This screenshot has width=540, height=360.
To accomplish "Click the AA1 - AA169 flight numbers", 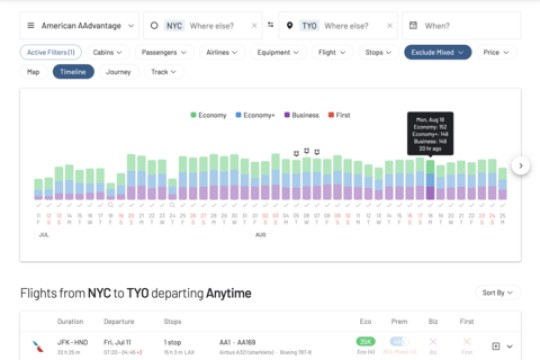I will (237, 342).
